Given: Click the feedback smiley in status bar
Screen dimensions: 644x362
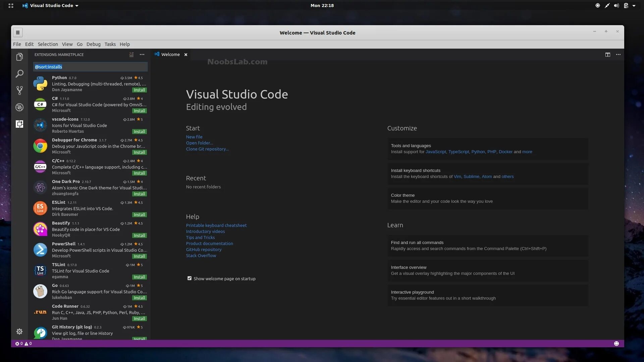Looking at the screenshot, I should point(616,344).
